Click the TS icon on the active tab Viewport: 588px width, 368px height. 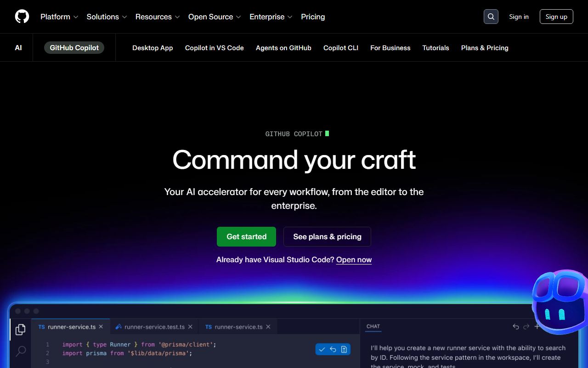pyautogui.click(x=42, y=327)
